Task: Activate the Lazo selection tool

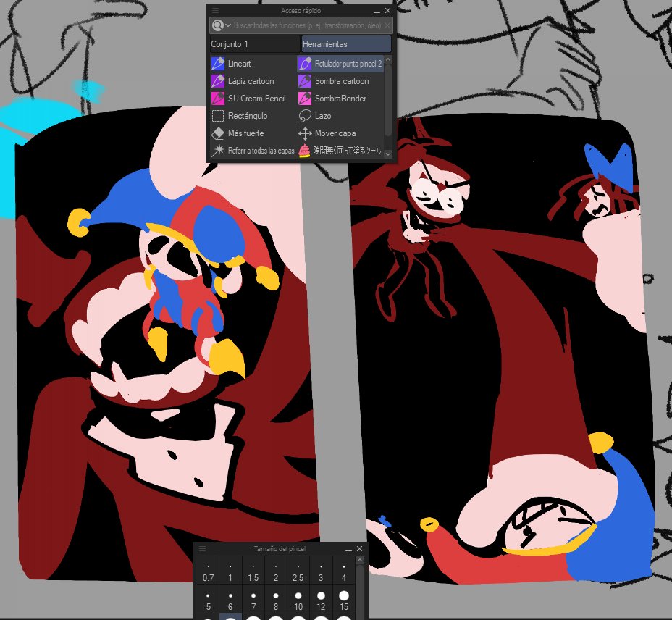Action: click(340, 116)
